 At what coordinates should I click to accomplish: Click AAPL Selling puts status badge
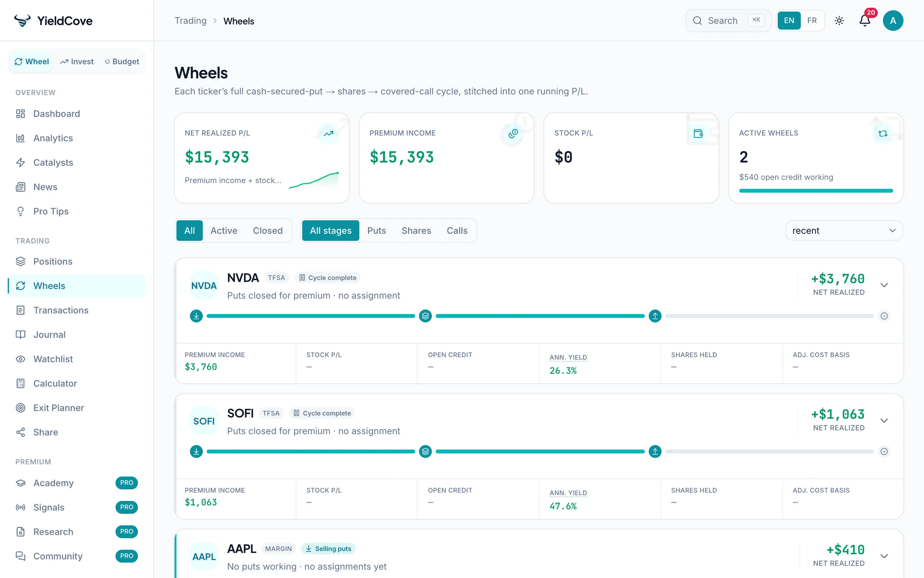click(x=328, y=548)
